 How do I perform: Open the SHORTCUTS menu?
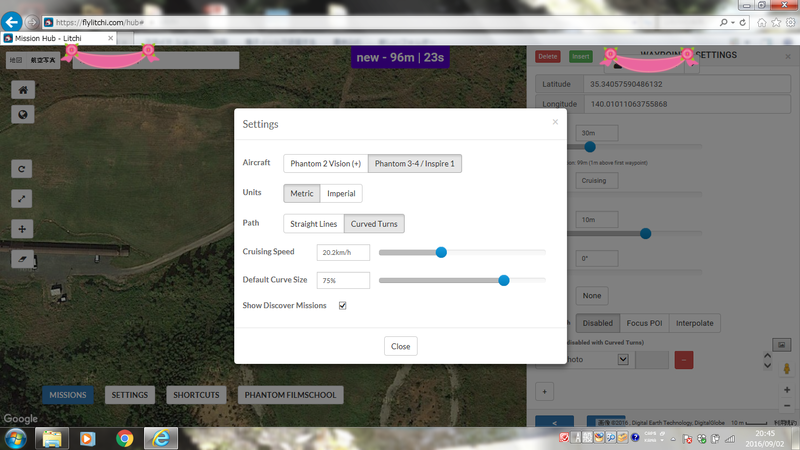pos(196,395)
